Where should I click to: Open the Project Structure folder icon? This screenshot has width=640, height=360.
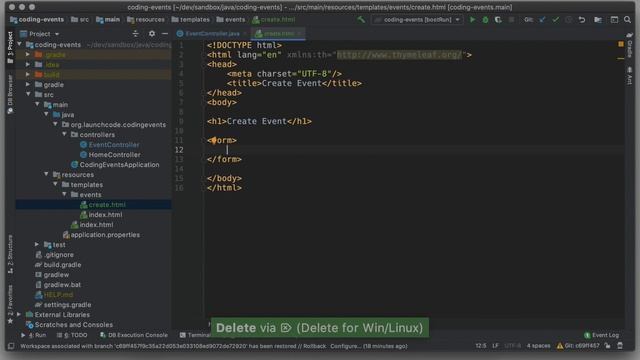pyautogui.click(x=598, y=20)
